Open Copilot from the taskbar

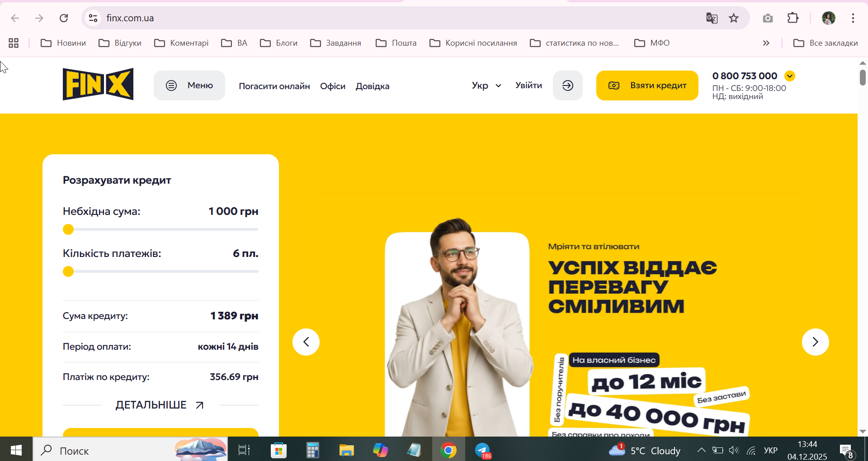click(380, 450)
